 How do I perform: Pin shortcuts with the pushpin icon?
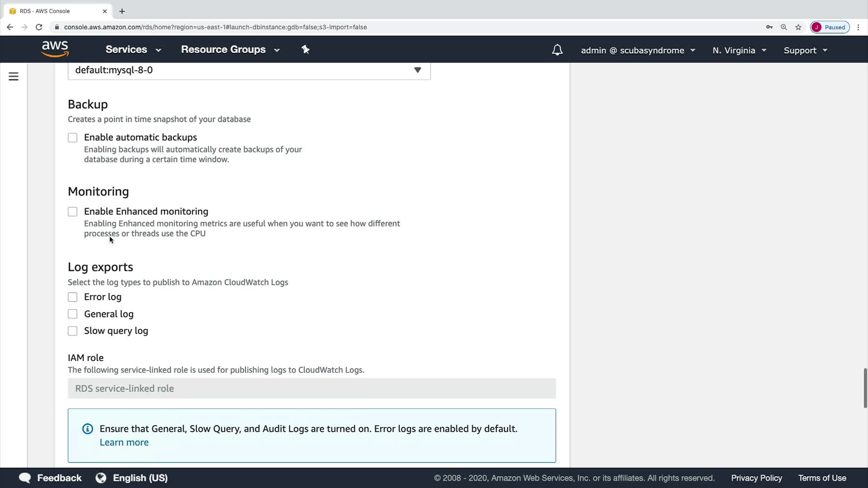point(306,49)
